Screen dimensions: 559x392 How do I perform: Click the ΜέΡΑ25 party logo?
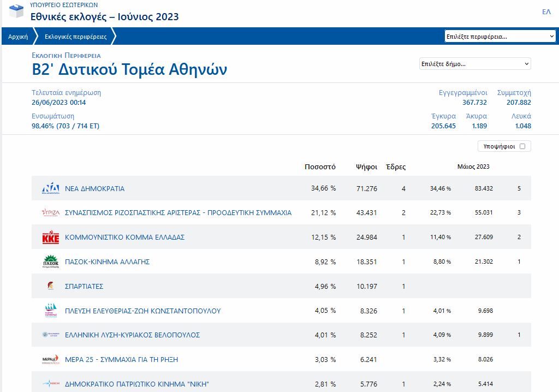pyautogui.click(x=50, y=359)
